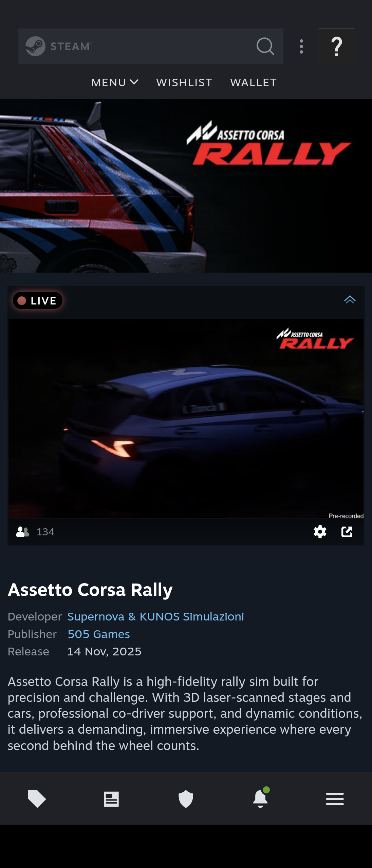This screenshot has width=372, height=868.
Task: Open the news feed tab icon
Action: click(111, 799)
